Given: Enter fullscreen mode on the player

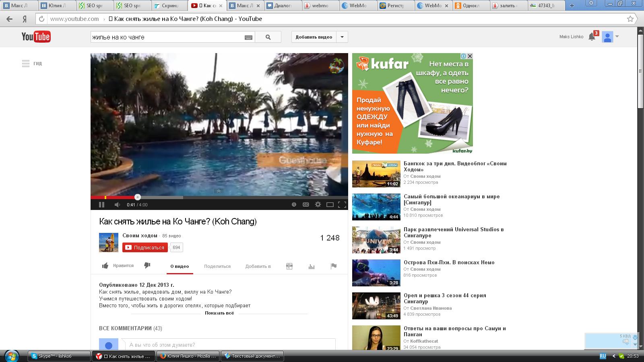Looking at the screenshot, I should pos(342,205).
